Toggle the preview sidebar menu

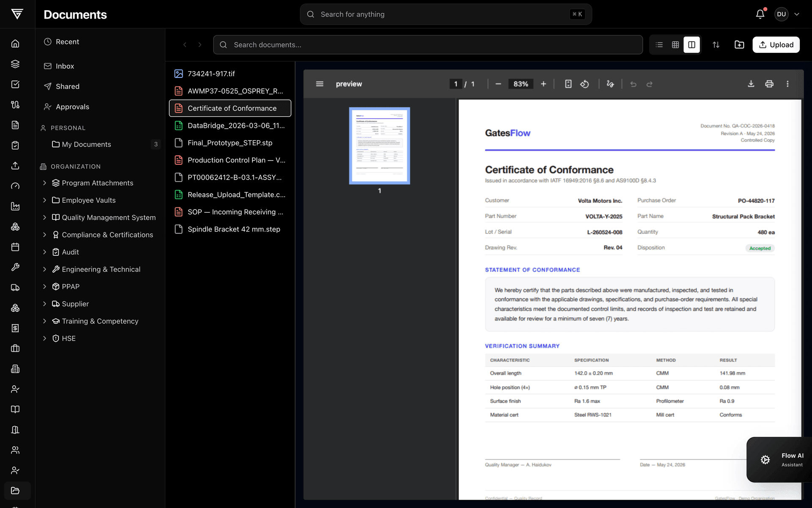click(320, 84)
